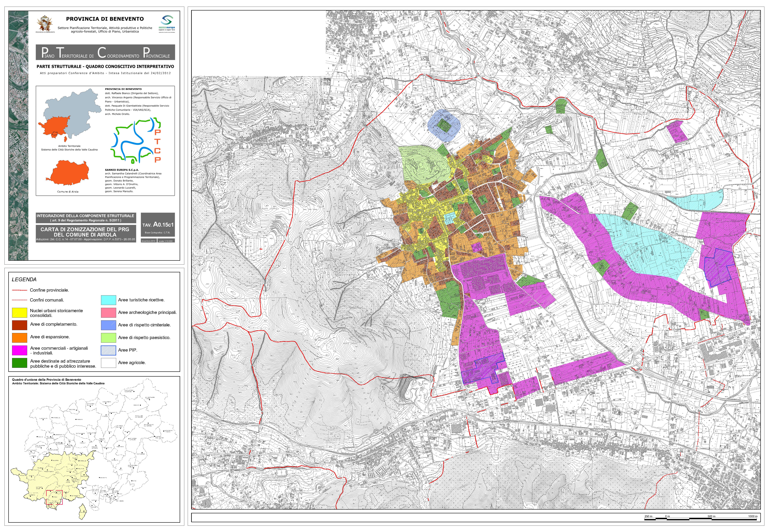This screenshot has width=769, height=532.
Task: Click the 'Aree di espansione.' label
Action: click(x=50, y=337)
